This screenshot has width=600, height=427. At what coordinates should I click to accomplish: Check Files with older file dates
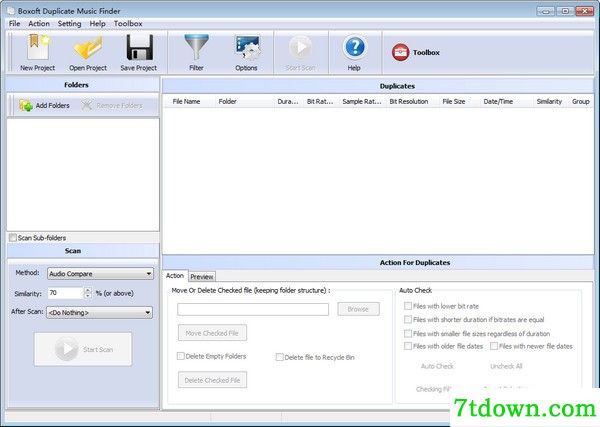[x=408, y=346]
